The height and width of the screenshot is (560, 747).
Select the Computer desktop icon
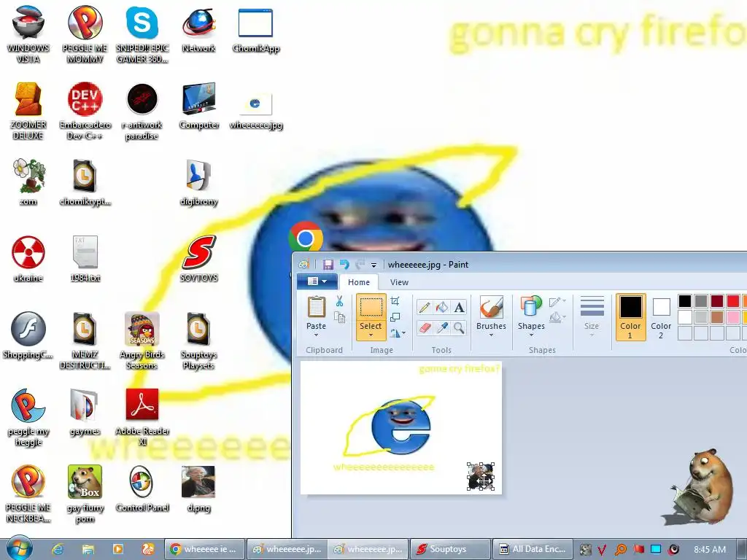[198, 106]
